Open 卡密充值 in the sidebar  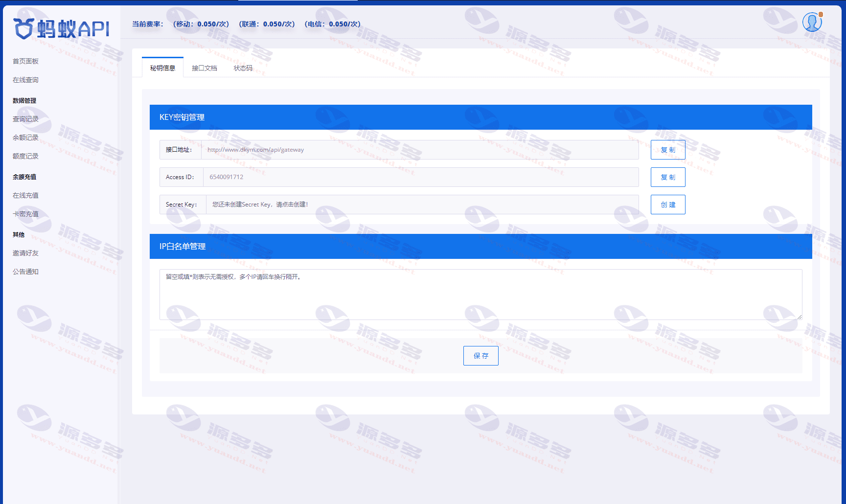tap(25, 214)
